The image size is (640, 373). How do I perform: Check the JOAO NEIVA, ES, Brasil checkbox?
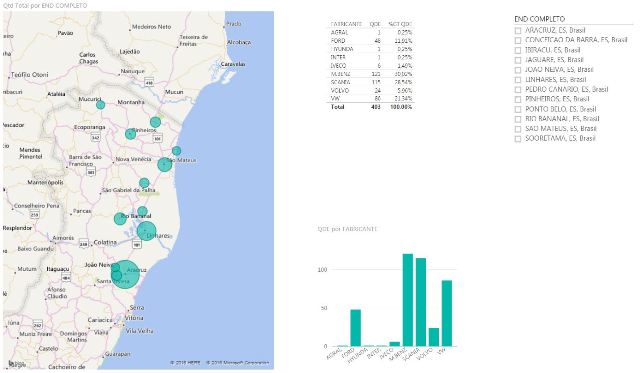point(518,70)
